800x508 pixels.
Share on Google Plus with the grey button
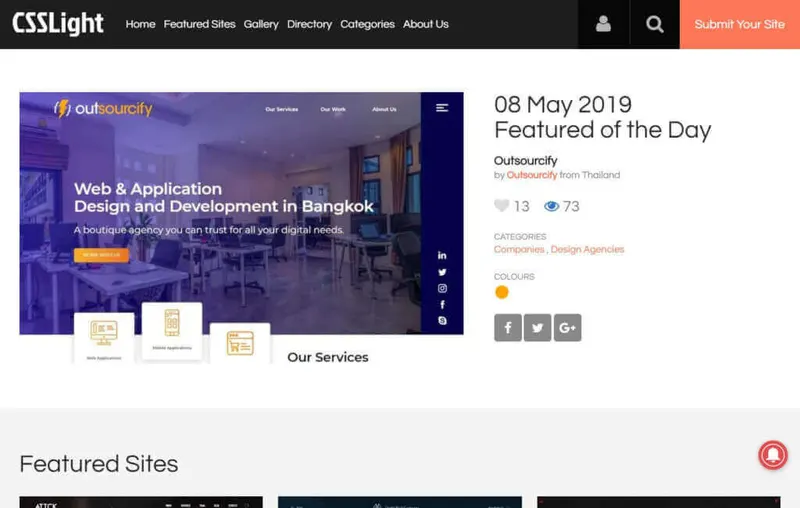[x=567, y=327]
